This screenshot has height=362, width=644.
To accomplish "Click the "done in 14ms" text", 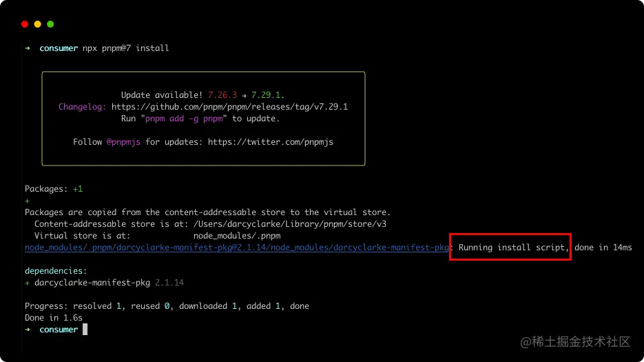I will tap(603, 248).
